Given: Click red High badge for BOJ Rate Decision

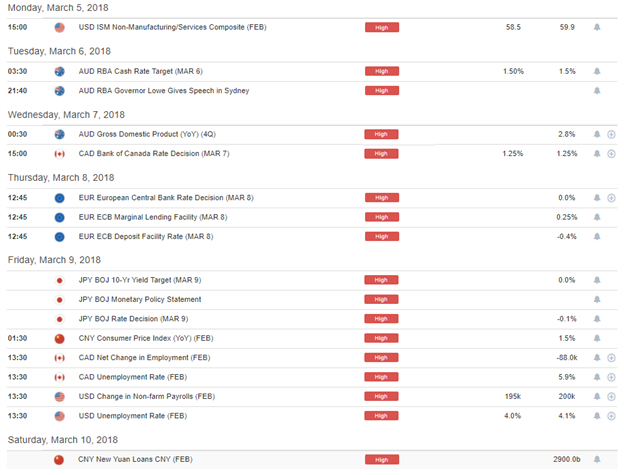Looking at the screenshot, I should [x=381, y=319].
